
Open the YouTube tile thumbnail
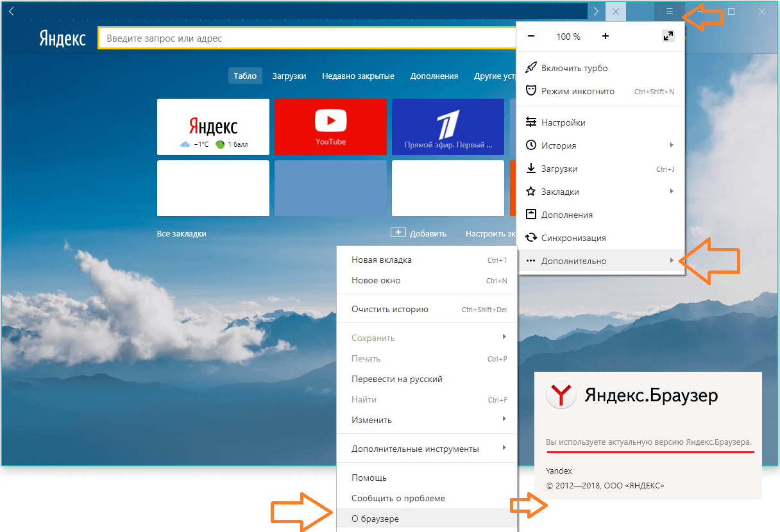[x=330, y=126]
